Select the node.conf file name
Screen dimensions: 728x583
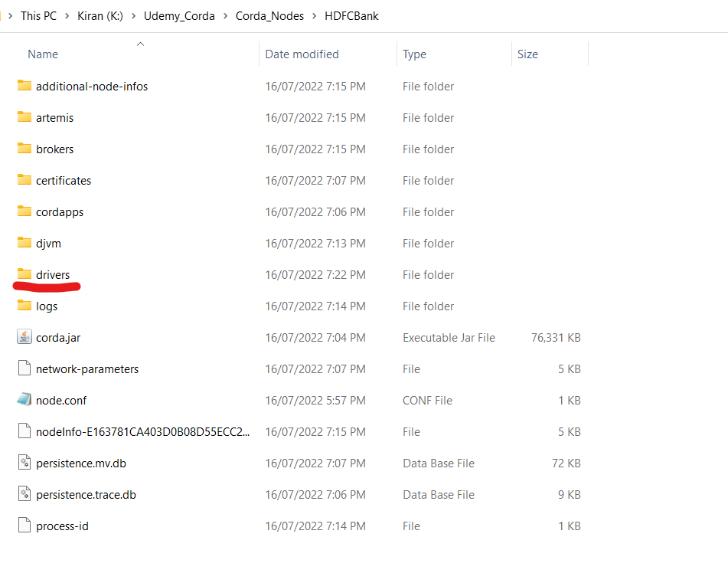pos(61,401)
